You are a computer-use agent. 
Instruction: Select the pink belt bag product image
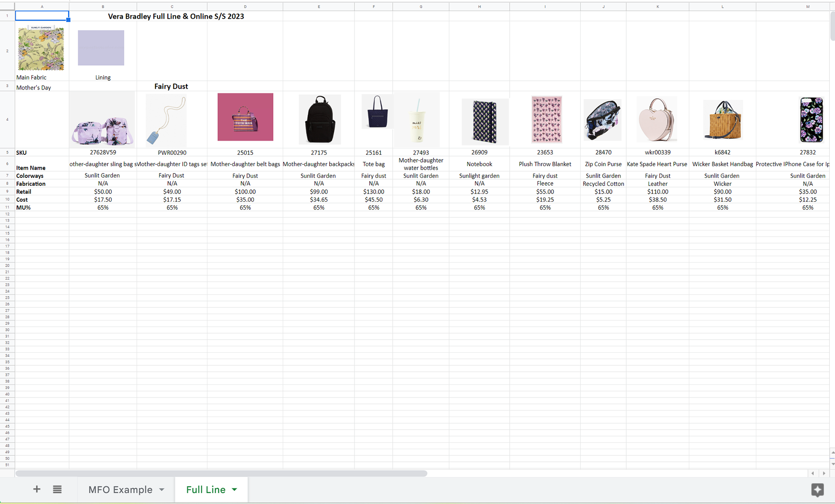click(x=245, y=117)
